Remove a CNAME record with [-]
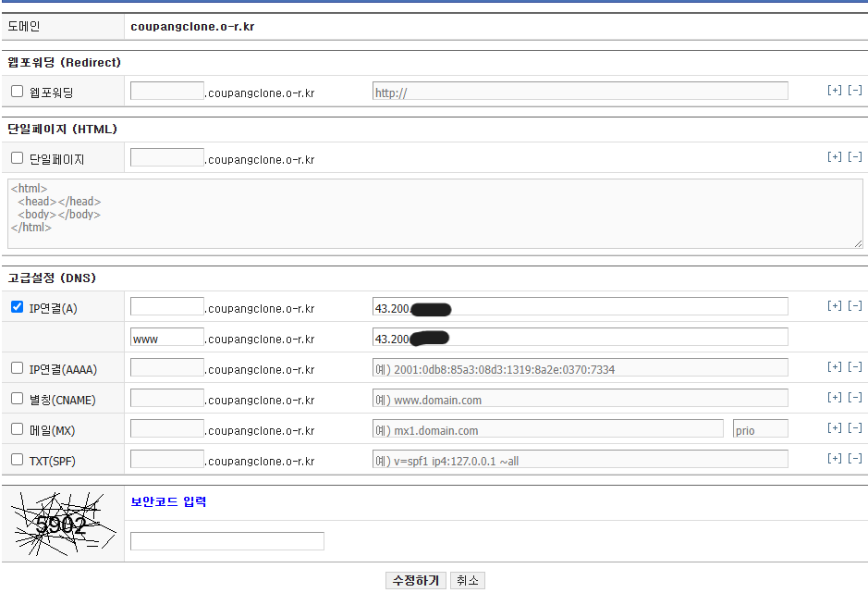 pos(855,397)
